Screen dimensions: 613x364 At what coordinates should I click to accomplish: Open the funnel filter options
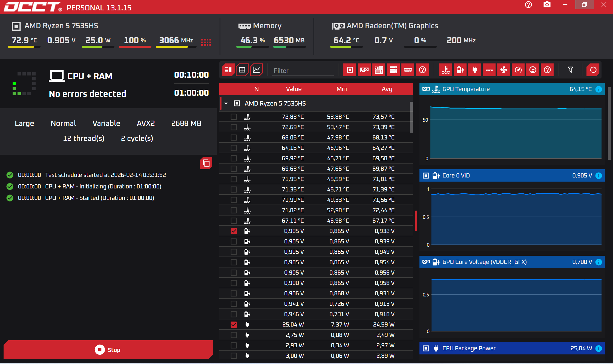coord(571,70)
